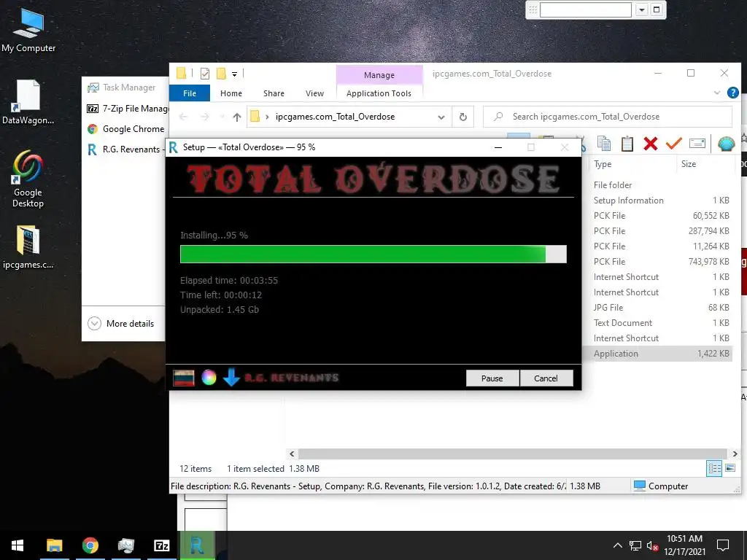Expand the Explorer ribbon chevron
The image size is (747, 560).
click(717, 93)
